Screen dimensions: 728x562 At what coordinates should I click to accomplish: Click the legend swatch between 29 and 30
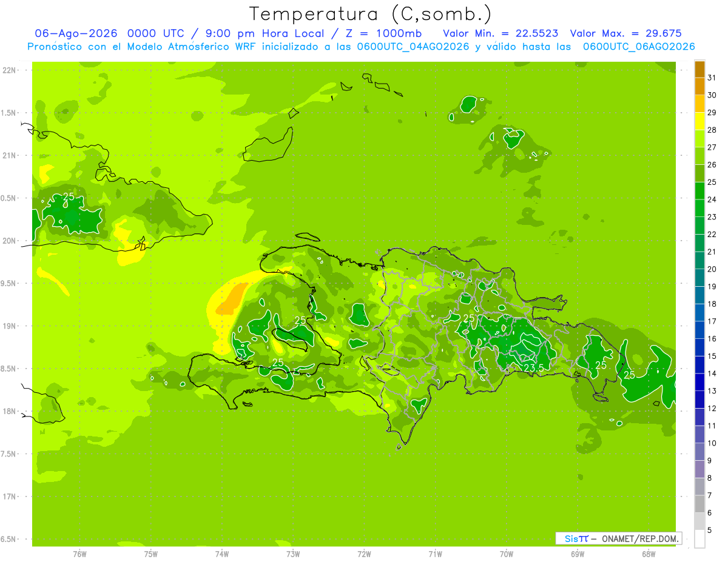click(x=699, y=104)
